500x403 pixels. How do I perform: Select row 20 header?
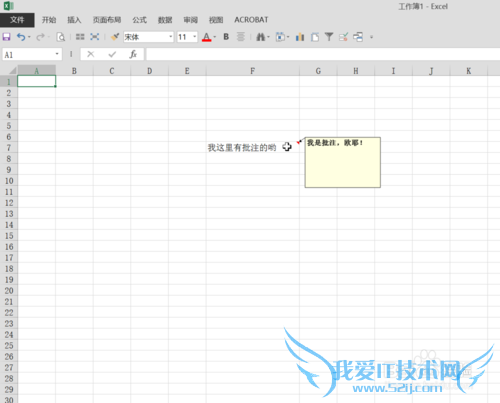[x=9, y=291]
